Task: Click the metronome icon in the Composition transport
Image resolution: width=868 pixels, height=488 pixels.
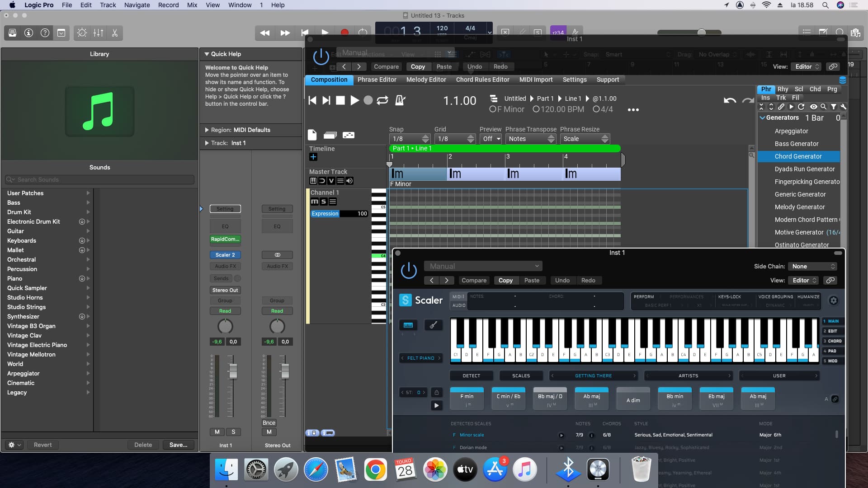Action: (x=400, y=100)
